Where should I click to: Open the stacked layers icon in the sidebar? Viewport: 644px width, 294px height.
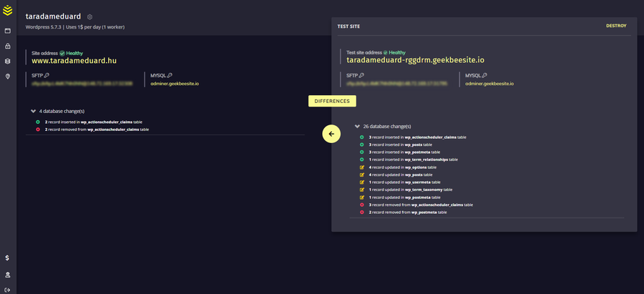[x=8, y=62]
